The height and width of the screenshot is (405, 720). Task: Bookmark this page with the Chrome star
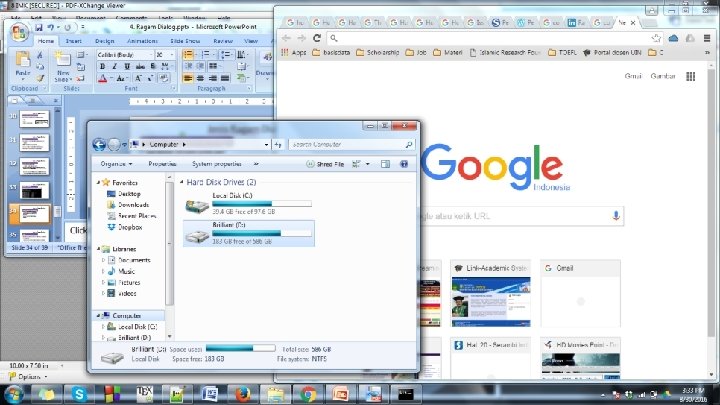click(656, 38)
